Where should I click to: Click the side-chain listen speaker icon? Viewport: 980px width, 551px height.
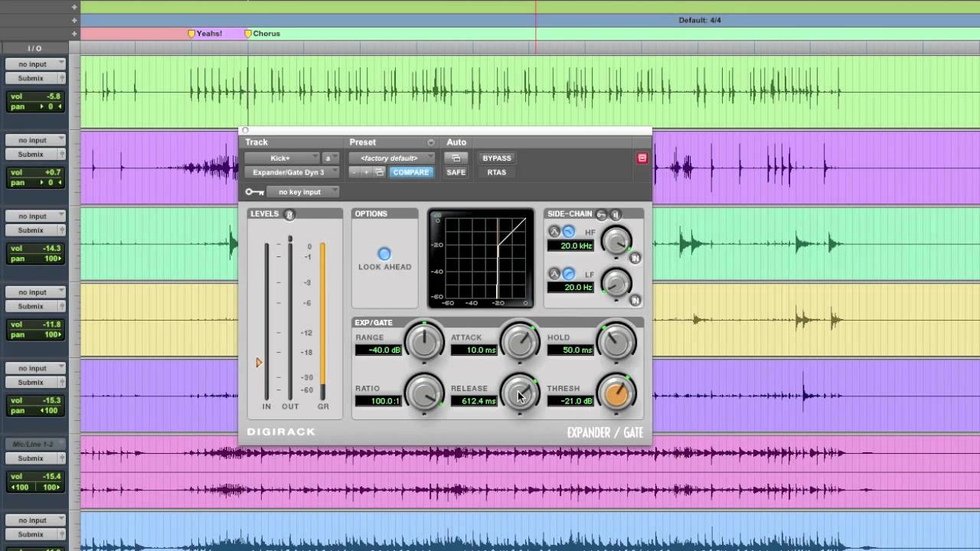tap(615, 214)
